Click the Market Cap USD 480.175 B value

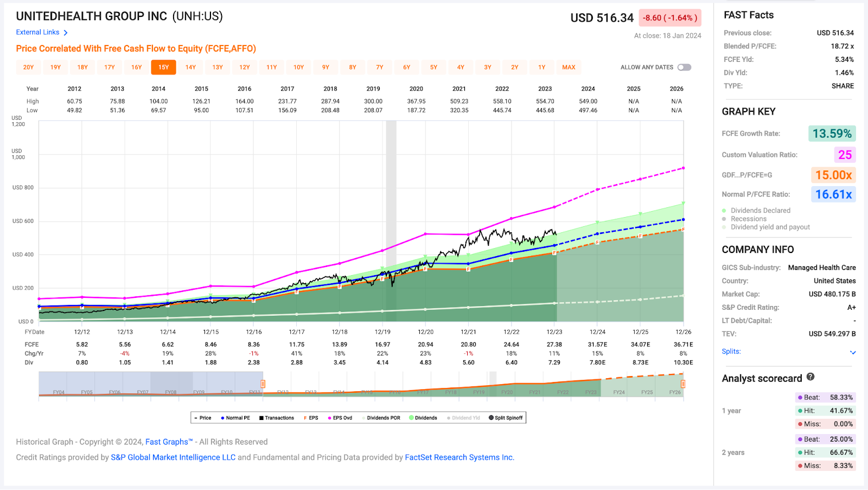coord(832,294)
